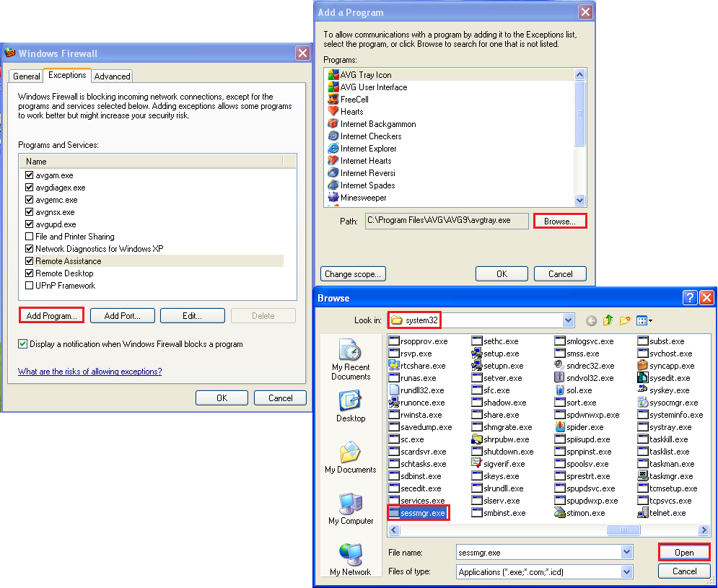Click Browse in Add a Program

[x=559, y=221]
